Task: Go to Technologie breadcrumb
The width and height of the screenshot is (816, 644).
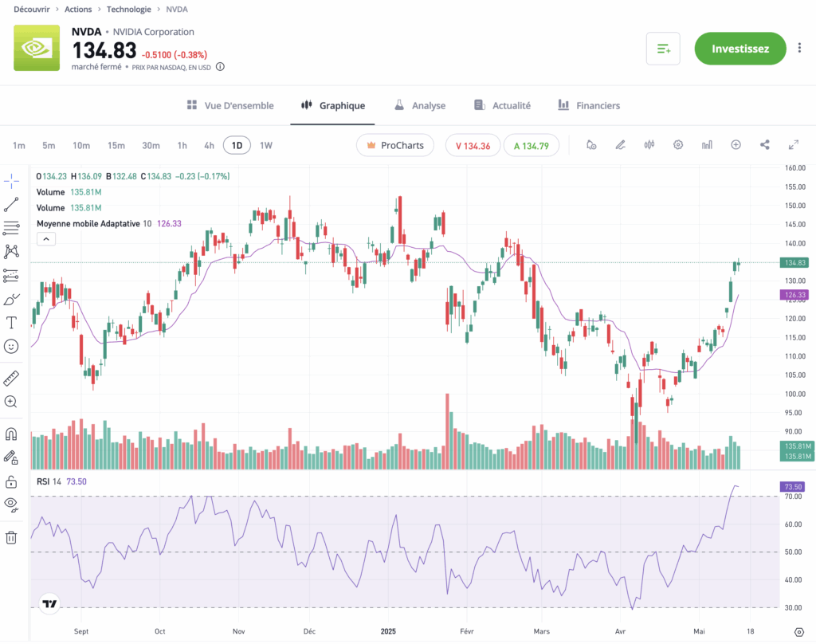Action: point(128,10)
